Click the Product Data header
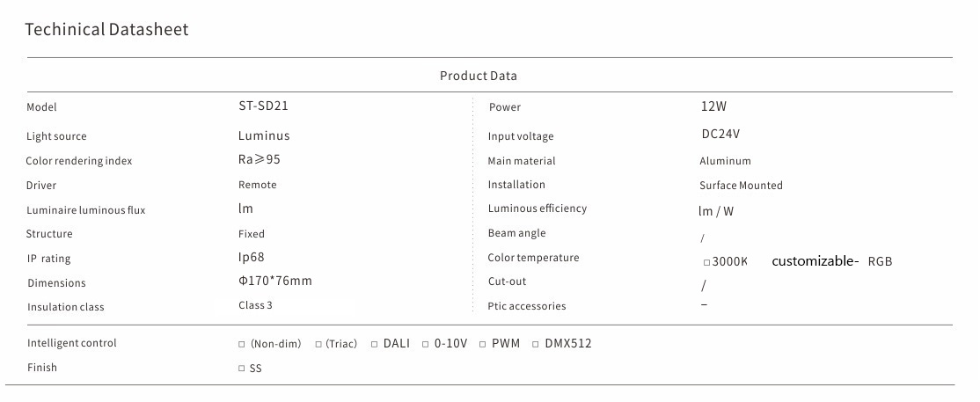Image resolution: width=980 pixels, height=402 pixels. point(479,76)
